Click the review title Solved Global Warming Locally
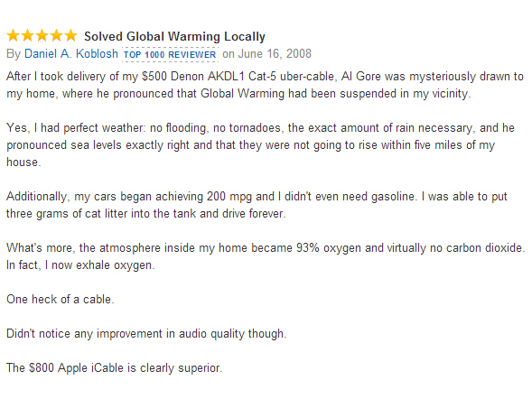532x399 pixels. pos(174,36)
